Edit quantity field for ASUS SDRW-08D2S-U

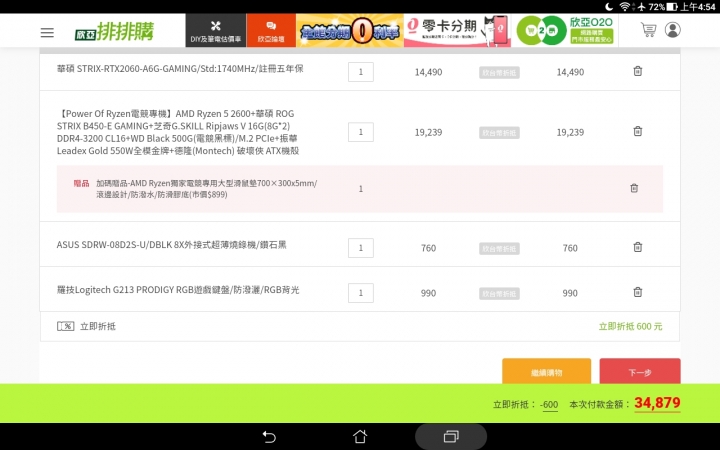(x=361, y=248)
